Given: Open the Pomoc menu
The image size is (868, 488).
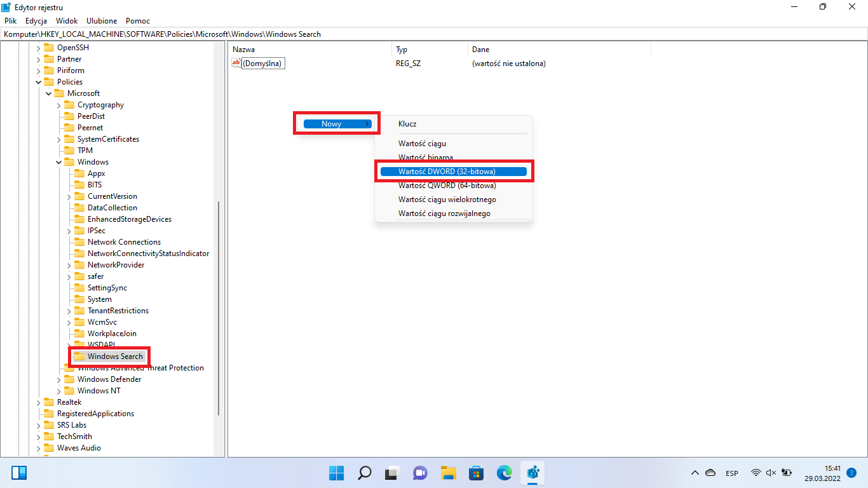Looking at the screenshot, I should pyautogui.click(x=138, y=21).
